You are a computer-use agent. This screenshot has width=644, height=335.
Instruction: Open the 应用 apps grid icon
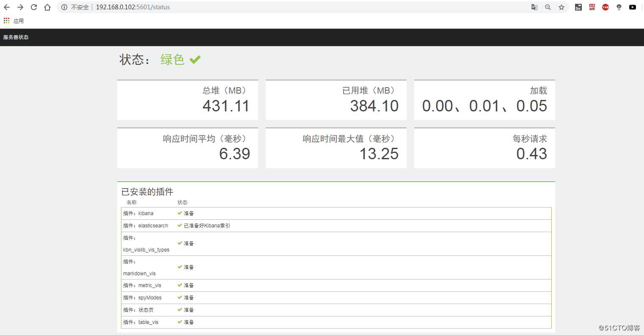pos(6,20)
